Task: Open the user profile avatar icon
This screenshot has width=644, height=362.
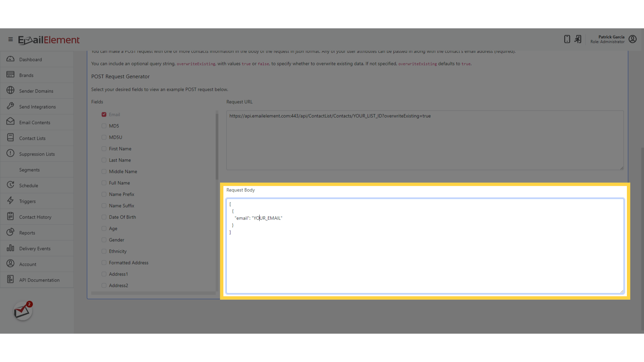Action: (x=633, y=39)
